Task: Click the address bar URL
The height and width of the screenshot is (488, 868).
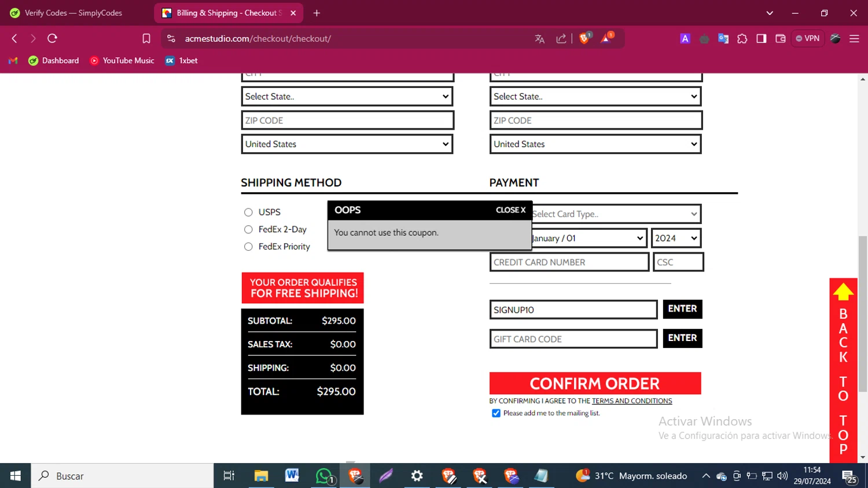Action: 258,39
